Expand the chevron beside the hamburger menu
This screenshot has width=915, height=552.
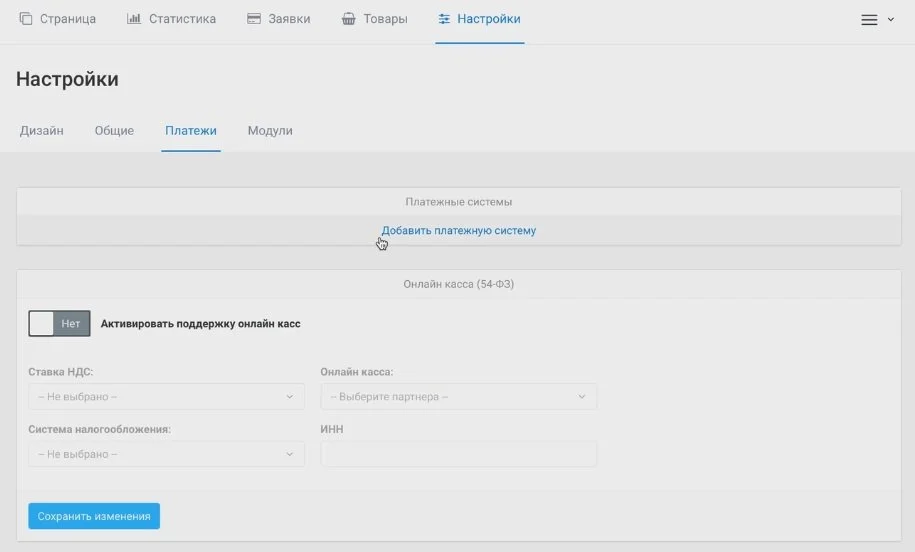click(x=890, y=19)
